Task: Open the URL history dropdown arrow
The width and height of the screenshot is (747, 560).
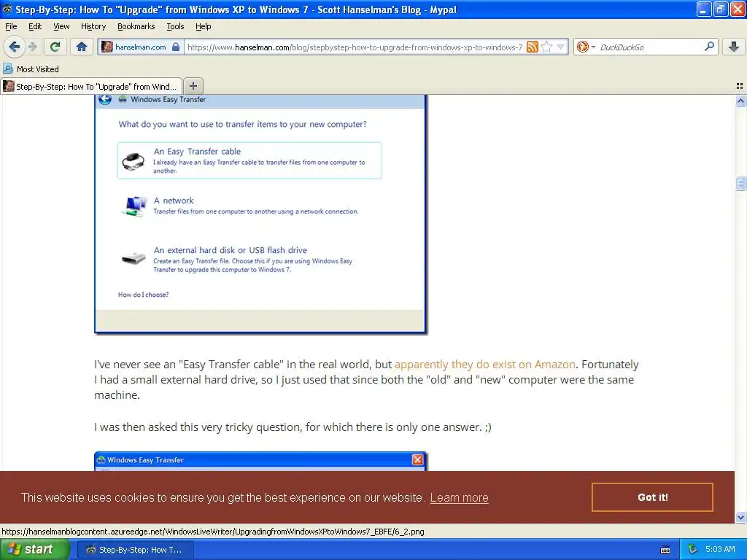Action: (561, 47)
